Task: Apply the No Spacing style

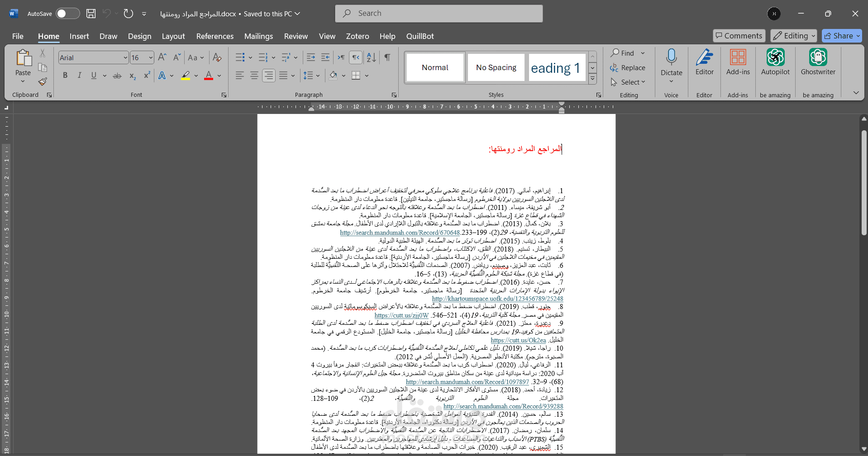Action: click(x=496, y=67)
